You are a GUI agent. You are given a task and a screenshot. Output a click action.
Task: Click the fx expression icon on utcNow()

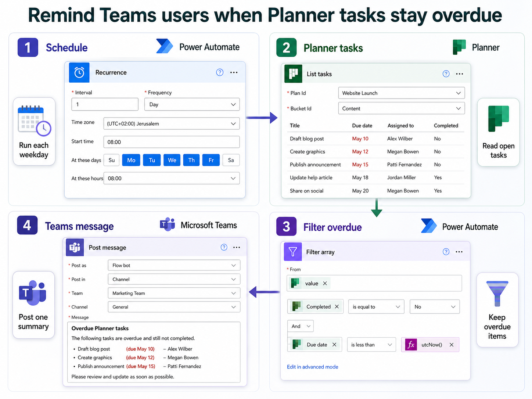[x=411, y=345]
